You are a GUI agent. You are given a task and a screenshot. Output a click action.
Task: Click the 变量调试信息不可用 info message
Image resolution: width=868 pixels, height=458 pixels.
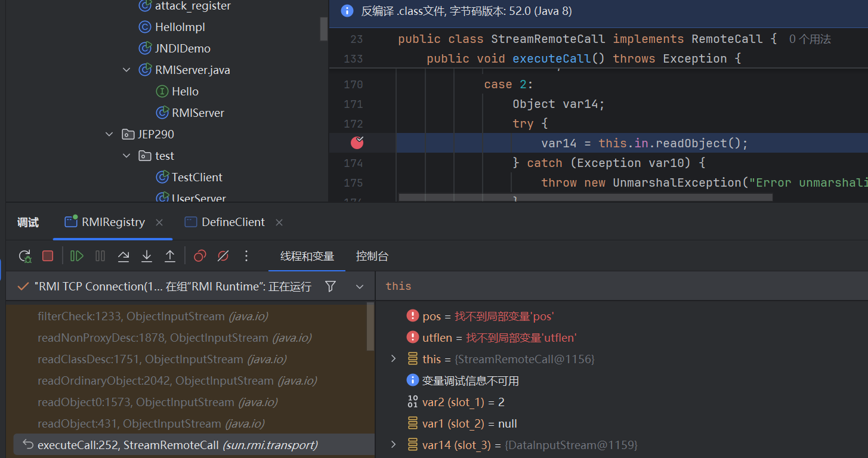[462, 380]
